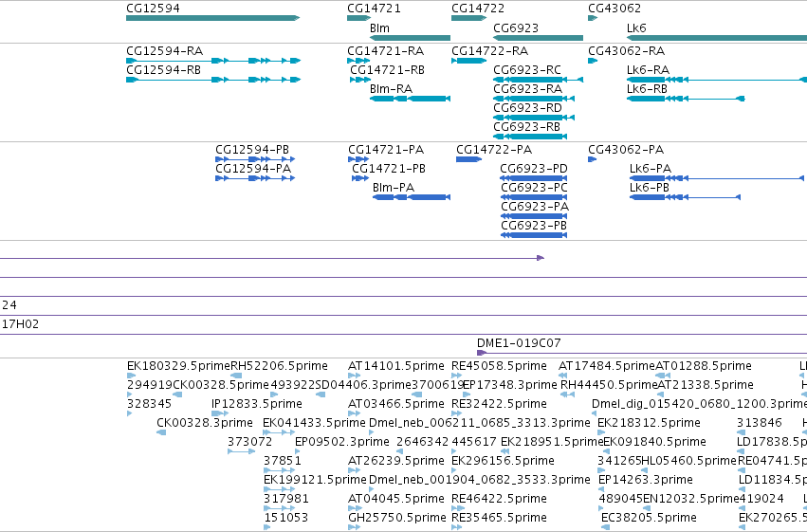Click the EK041433.5prime EST
807x532 pixels.
[x=280, y=432]
